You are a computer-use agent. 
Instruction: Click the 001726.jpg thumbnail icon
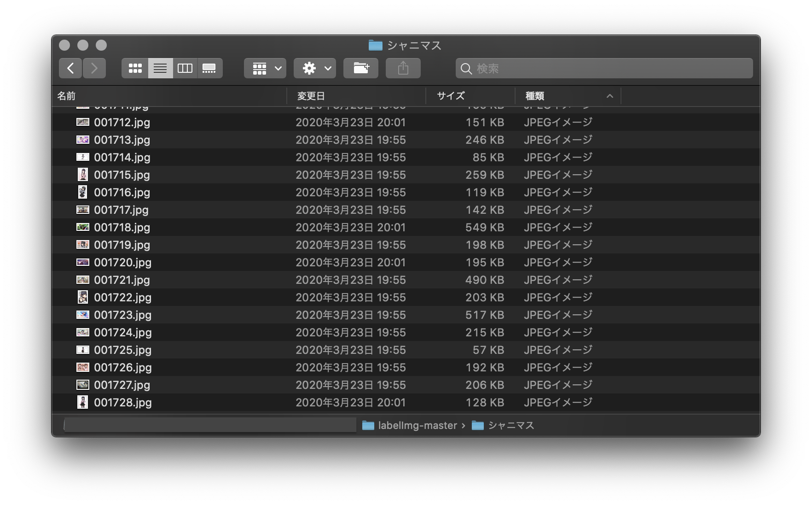tap(83, 367)
